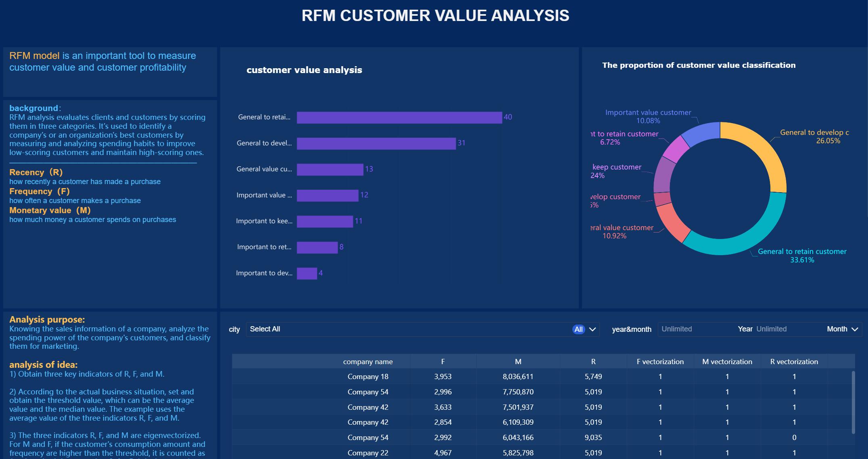Toggle the All badge in the city filter
The width and height of the screenshot is (868, 459).
[x=578, y=329]
